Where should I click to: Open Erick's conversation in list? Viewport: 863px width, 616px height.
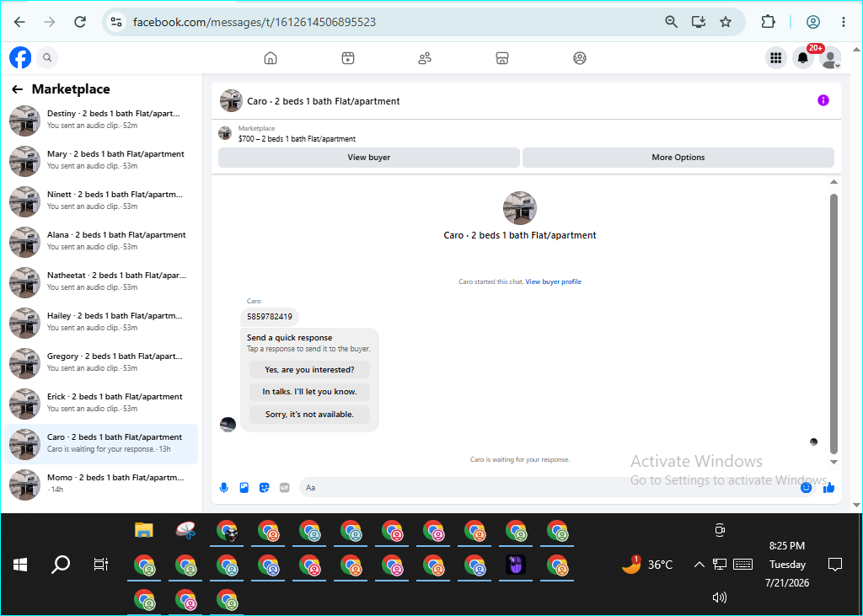point(101,403)
